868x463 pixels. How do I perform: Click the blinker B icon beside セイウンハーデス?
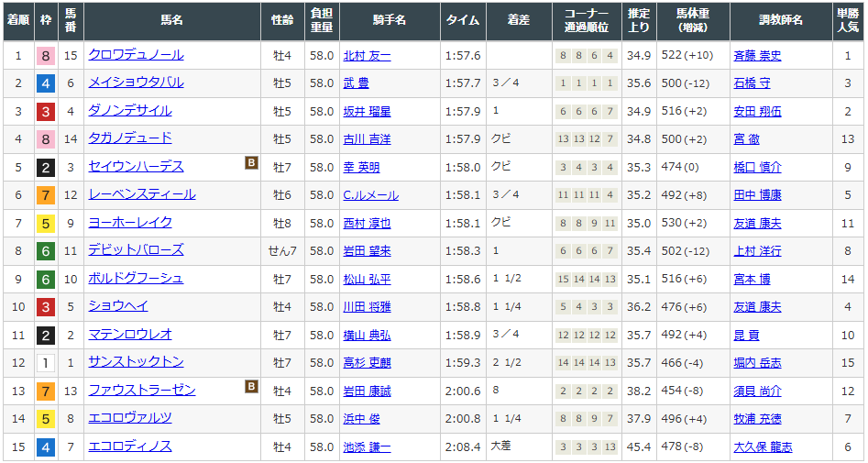(x=251, y=164)
